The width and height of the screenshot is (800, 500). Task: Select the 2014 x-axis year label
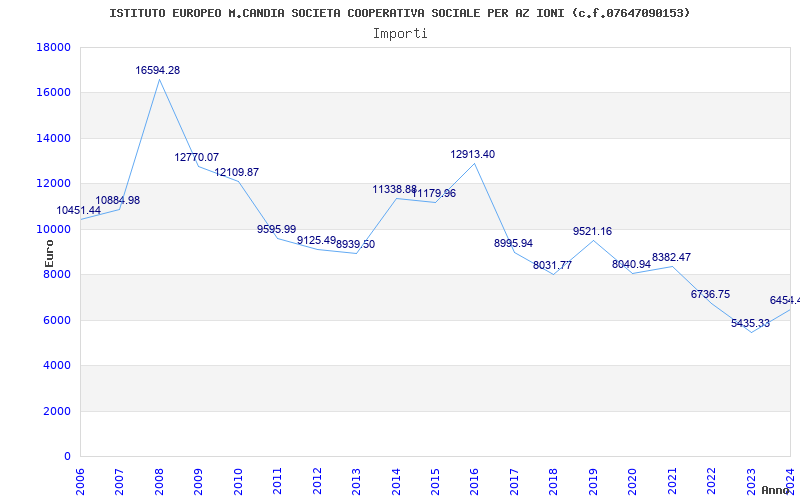coord(396,482)
